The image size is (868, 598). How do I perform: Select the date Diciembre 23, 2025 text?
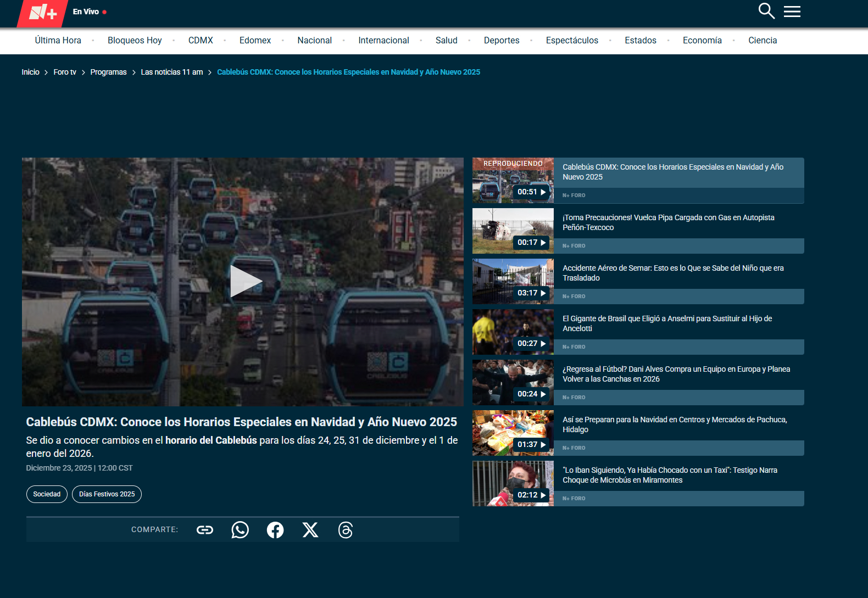click(59, 468)
